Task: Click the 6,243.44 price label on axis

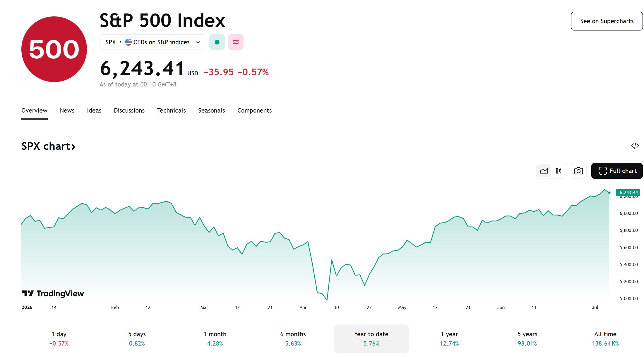Action: [x=628, y=193]
